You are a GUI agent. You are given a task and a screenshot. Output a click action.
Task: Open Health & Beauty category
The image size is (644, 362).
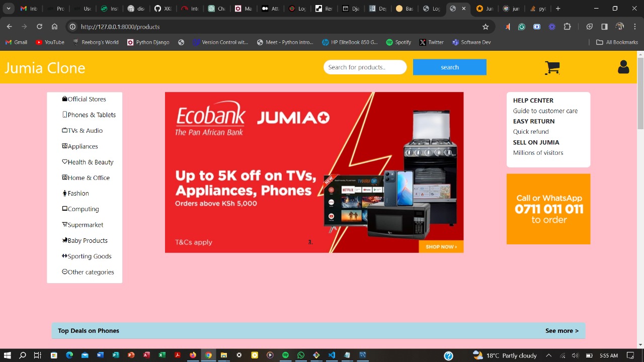[88, 162]
